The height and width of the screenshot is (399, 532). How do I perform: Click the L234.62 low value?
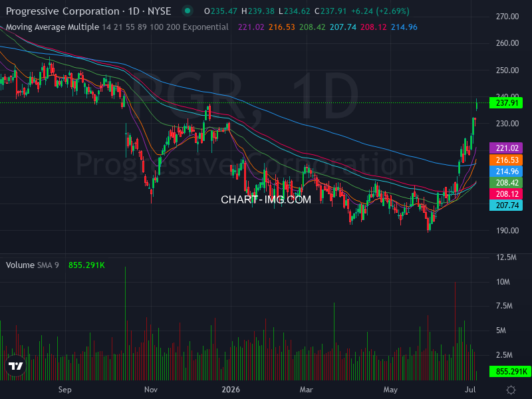tap(294, 11)
